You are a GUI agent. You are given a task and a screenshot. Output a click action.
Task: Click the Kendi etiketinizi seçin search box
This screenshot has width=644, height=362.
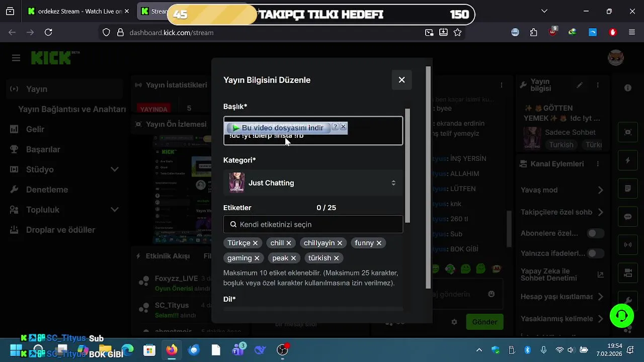pyautogui.click(x=313, y=224)
